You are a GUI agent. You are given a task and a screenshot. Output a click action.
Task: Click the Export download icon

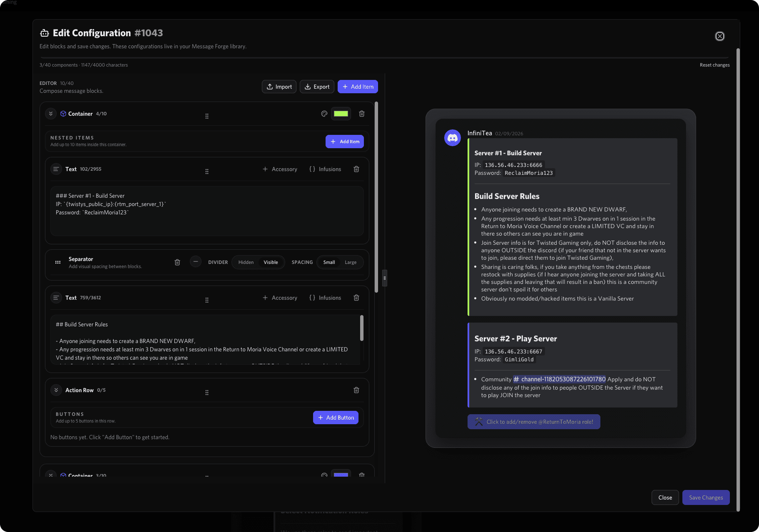[x=308, y=87]
